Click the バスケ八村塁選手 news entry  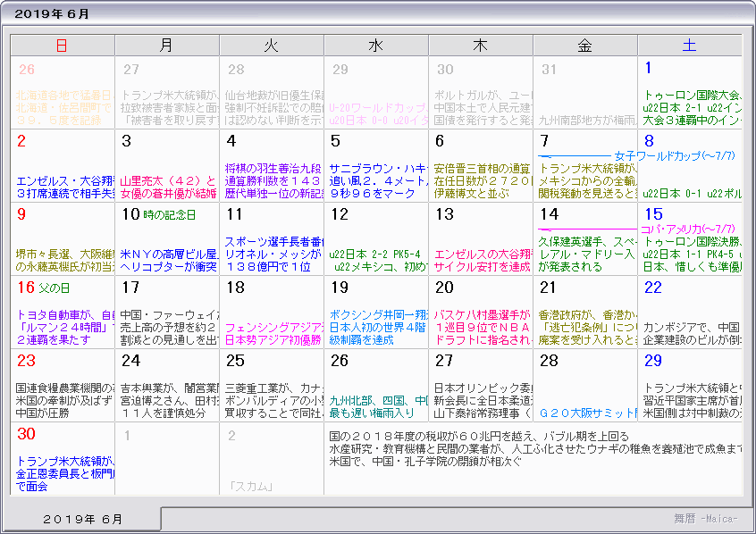click(x=480, y=314)
